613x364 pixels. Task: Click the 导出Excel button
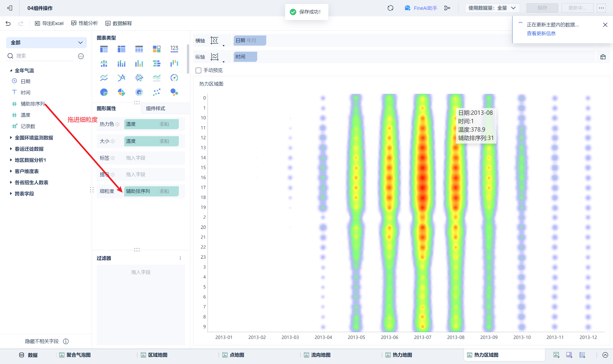click(49, 23)
